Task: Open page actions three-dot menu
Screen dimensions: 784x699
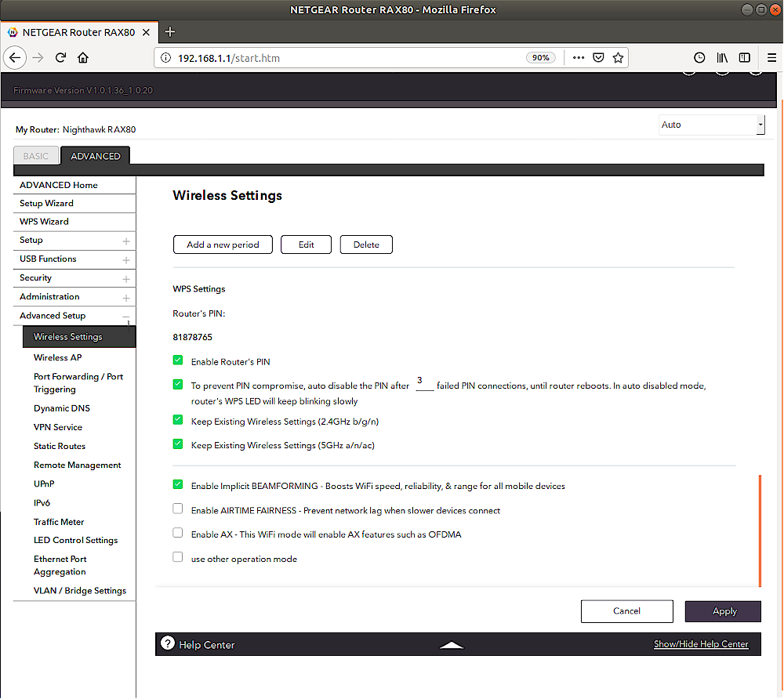Action: (x=579, y=58)
